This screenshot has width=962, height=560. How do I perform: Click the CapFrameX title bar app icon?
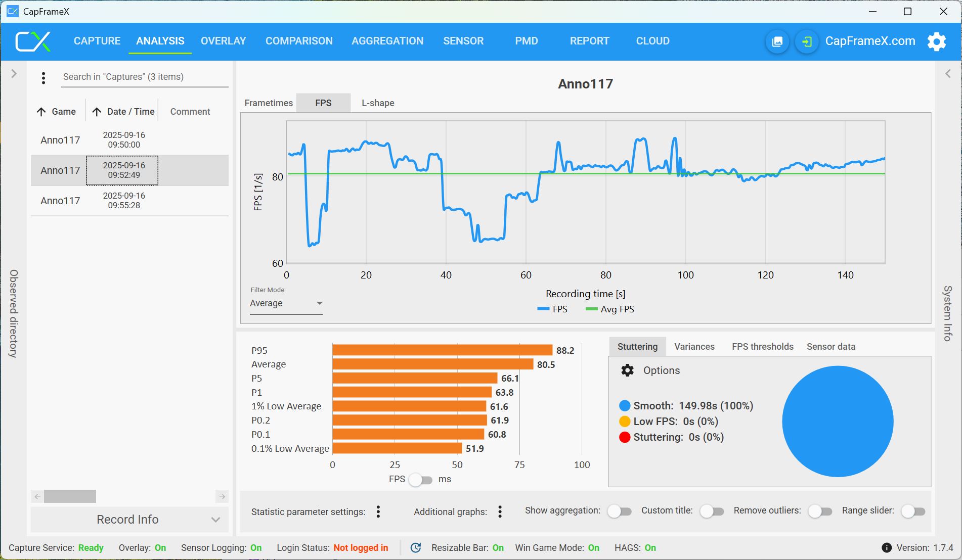pos(12,11)
